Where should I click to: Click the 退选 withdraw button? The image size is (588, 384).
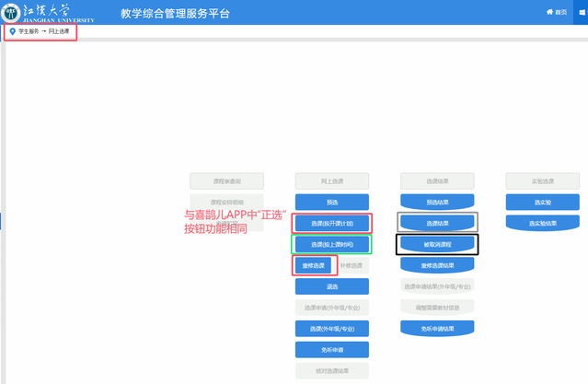[331, 286]
